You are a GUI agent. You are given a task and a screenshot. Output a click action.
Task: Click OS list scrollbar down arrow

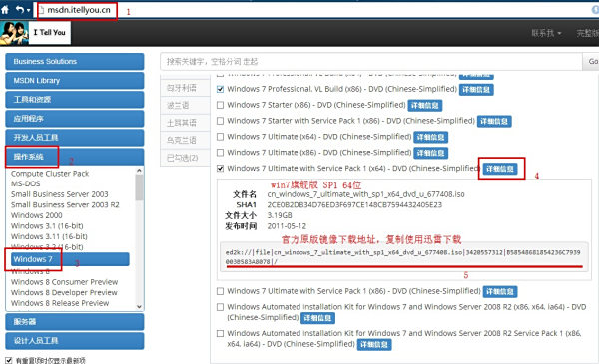139,306
